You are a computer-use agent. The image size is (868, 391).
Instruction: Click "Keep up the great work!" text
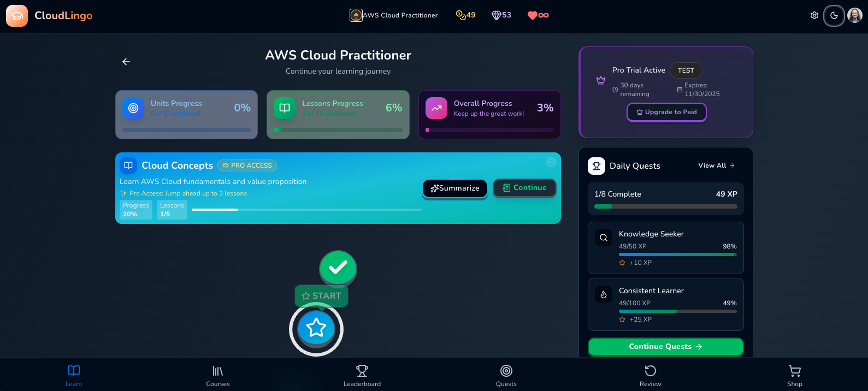pos(489,114)
